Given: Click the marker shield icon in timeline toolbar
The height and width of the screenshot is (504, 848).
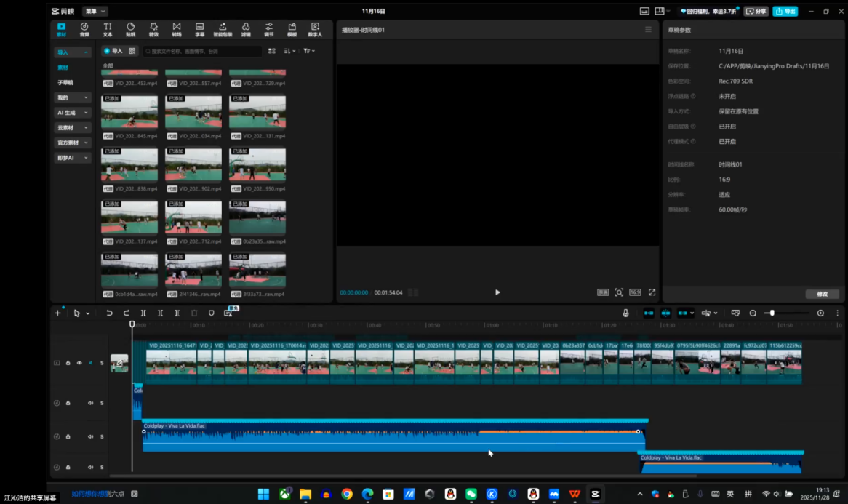Looking at the screenshot, I should (x=211, y=313).
